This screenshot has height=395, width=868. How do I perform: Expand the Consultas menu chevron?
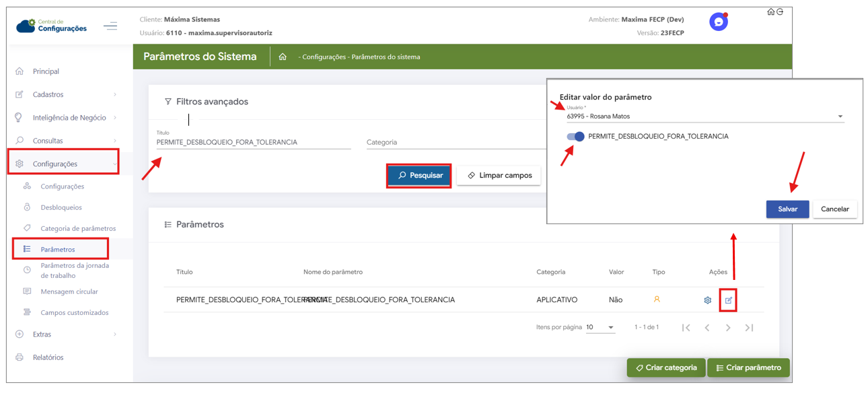[115, 141]
